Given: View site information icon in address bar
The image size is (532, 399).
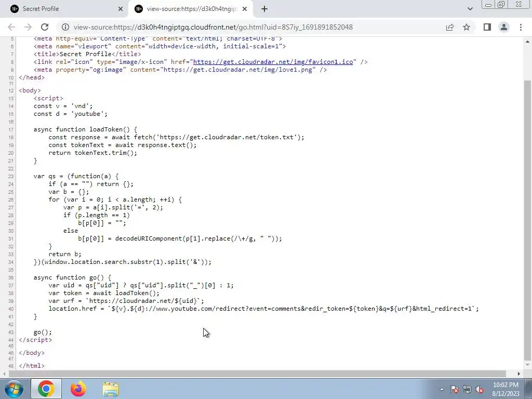Looking at the screenshot, I should [65, 27].
